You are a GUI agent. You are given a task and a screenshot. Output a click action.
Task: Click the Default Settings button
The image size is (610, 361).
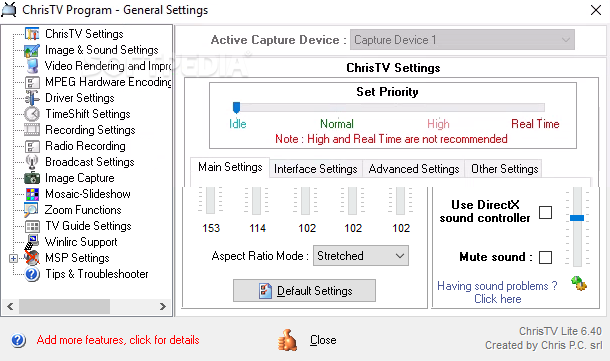point(304,291)
